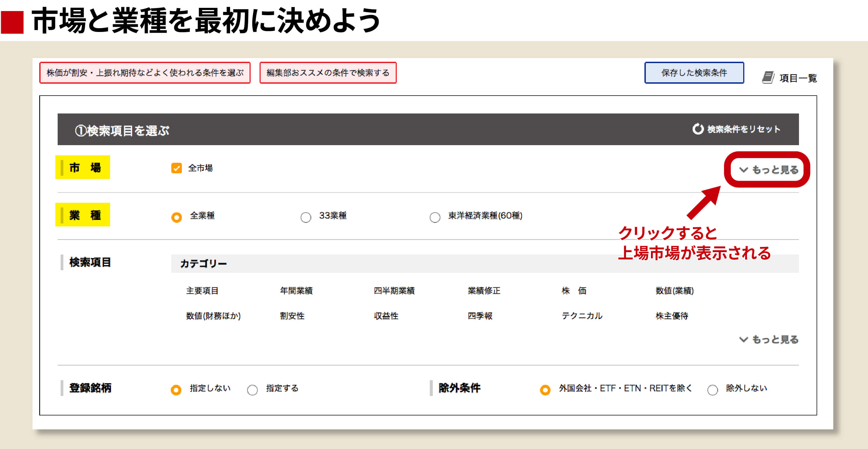Open 保存した検索条件 button

(x=694, y=73)
